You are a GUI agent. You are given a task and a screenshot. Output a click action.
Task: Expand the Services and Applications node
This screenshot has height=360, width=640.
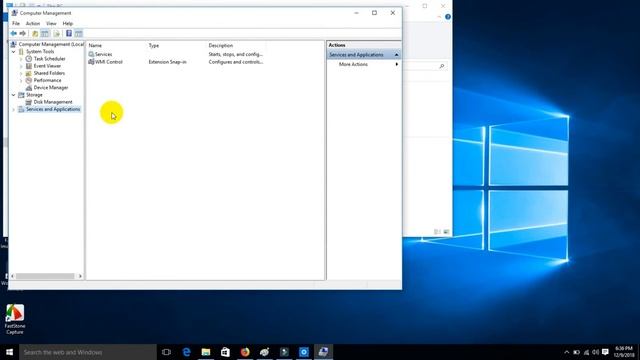13,109
